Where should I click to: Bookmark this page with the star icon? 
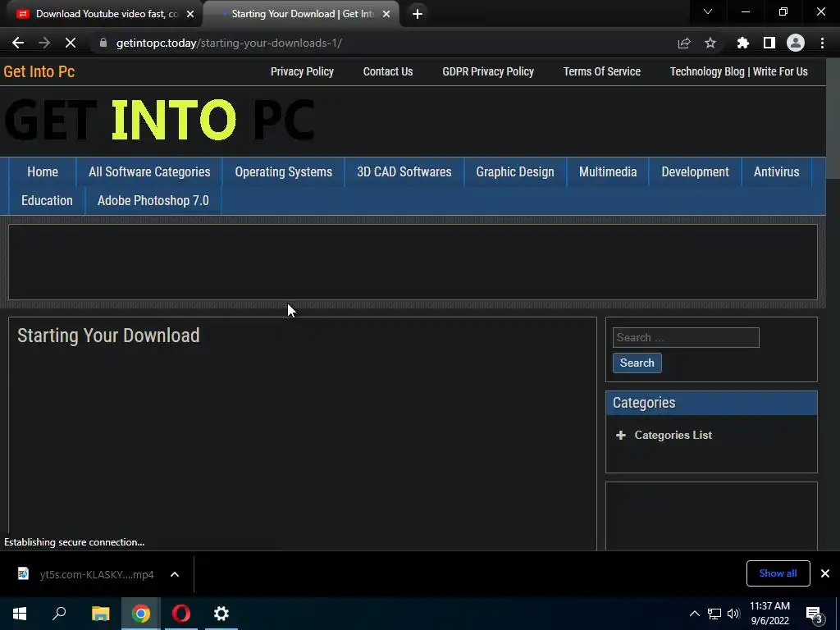tap(710, 43)
